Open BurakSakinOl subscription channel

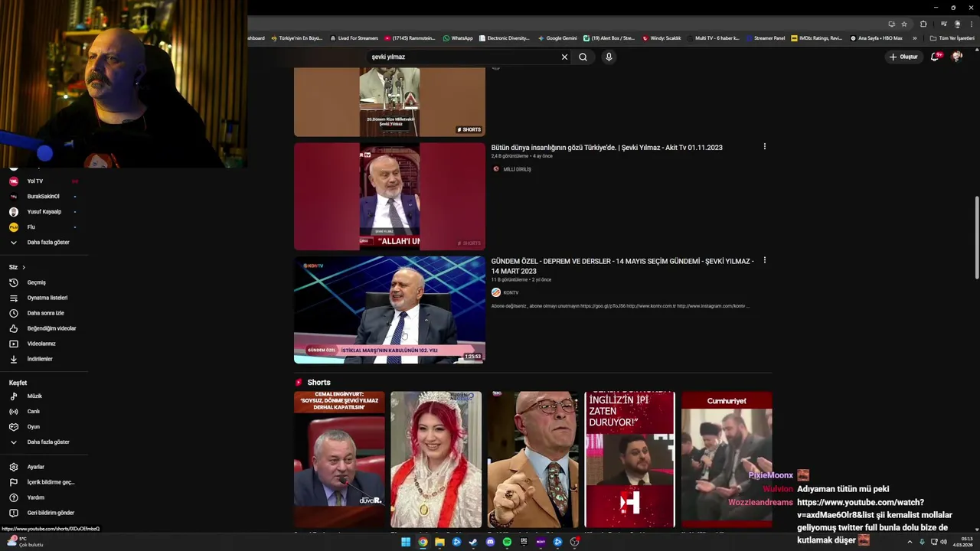click(43, 197)
